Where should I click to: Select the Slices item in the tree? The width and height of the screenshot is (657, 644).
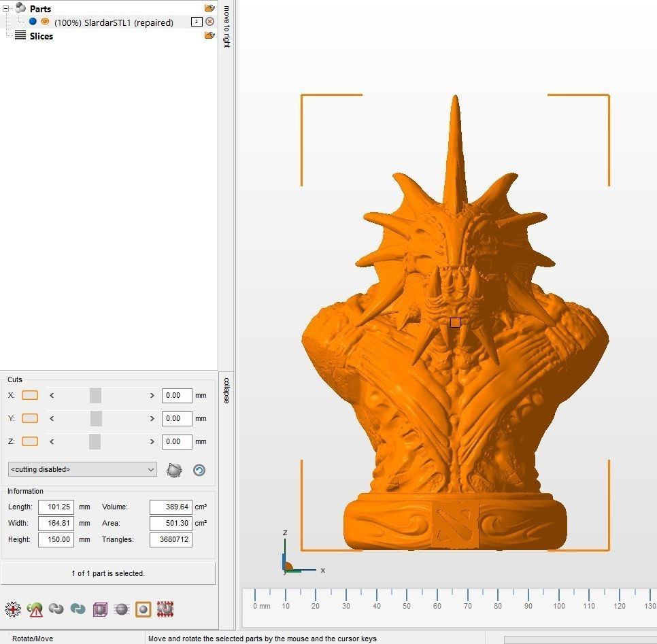pyautogui.click(x=41, y=36)
